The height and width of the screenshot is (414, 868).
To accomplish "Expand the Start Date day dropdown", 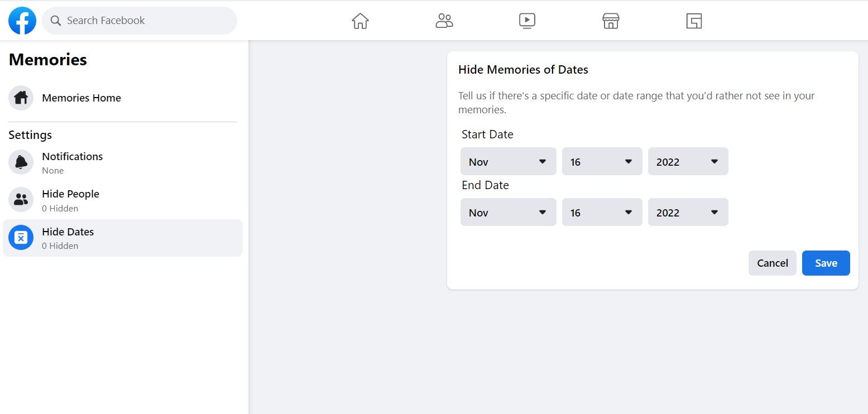I will pyautogui.click(x=602, y=162).
